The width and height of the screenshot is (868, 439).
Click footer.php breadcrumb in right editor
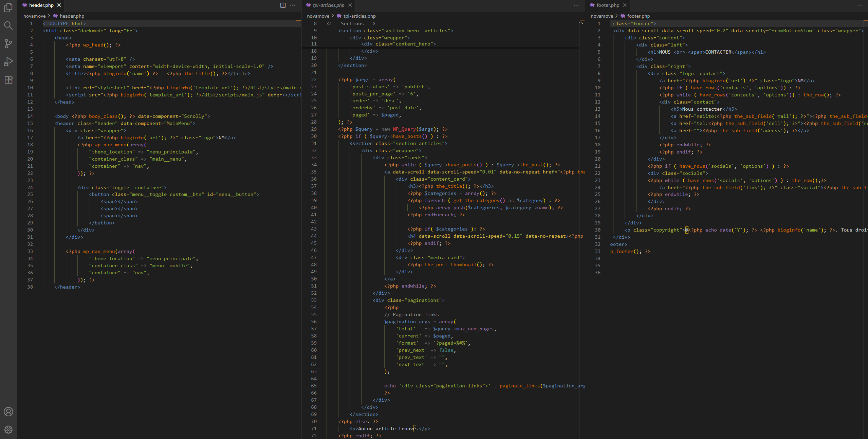638,16
